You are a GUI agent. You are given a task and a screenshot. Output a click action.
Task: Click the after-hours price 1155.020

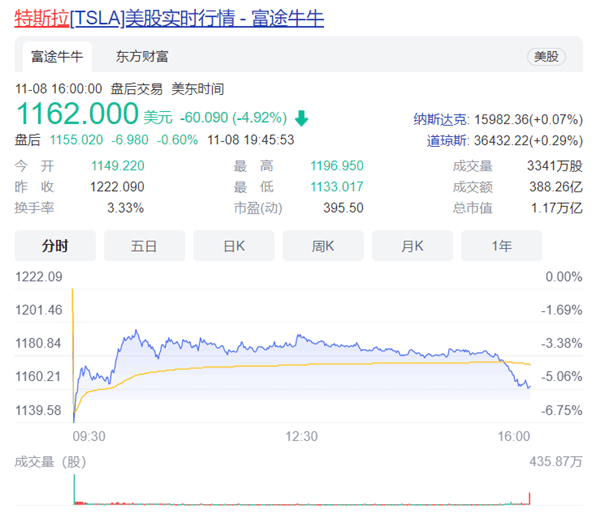click(77, 140)
